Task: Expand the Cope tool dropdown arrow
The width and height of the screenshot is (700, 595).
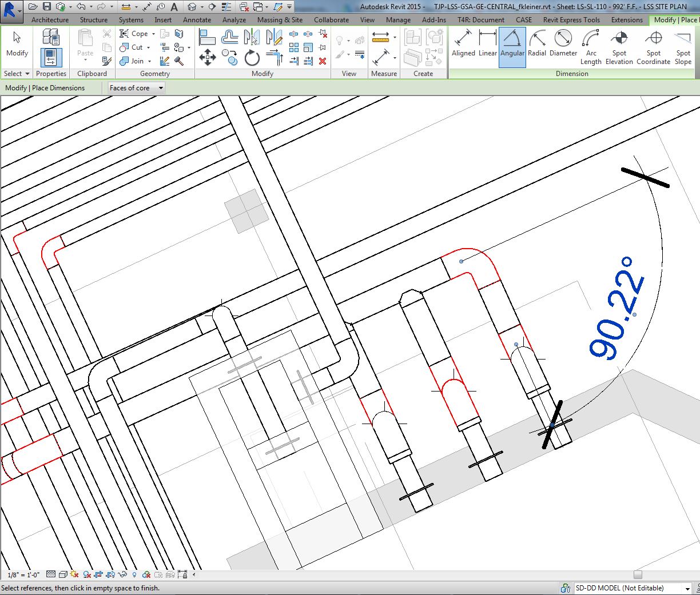Action: (152, 33)
